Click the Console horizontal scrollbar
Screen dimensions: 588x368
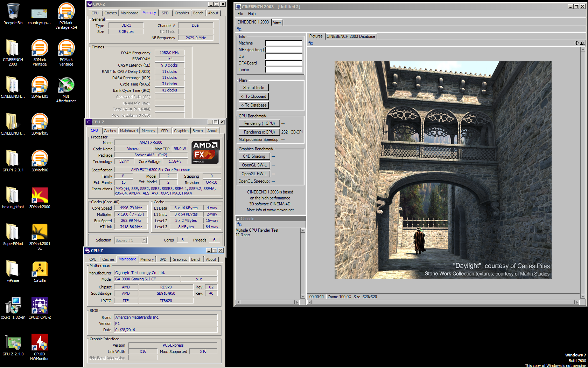point(268,302)
